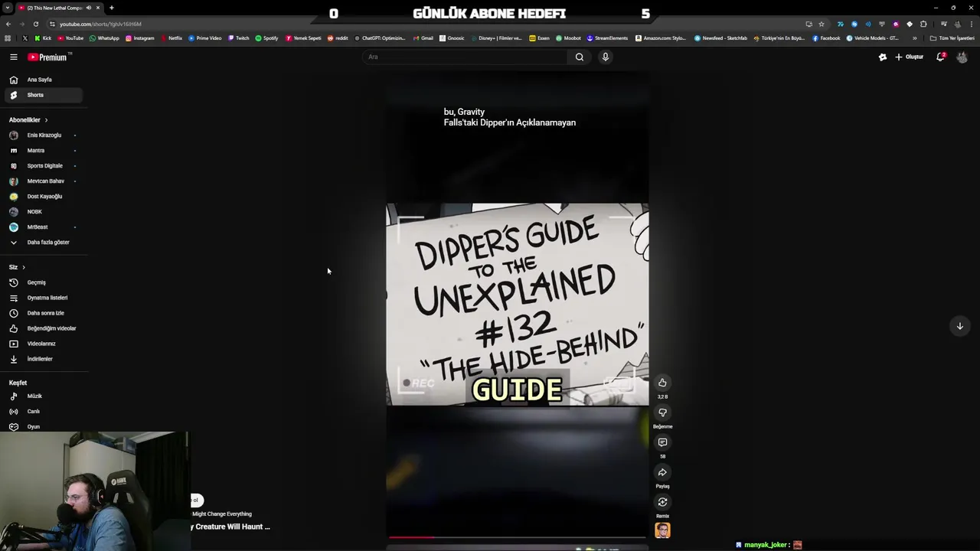Open Chrome tab search dropdown
This screenshot has height=551, width=980.
(x=7, y=8)
